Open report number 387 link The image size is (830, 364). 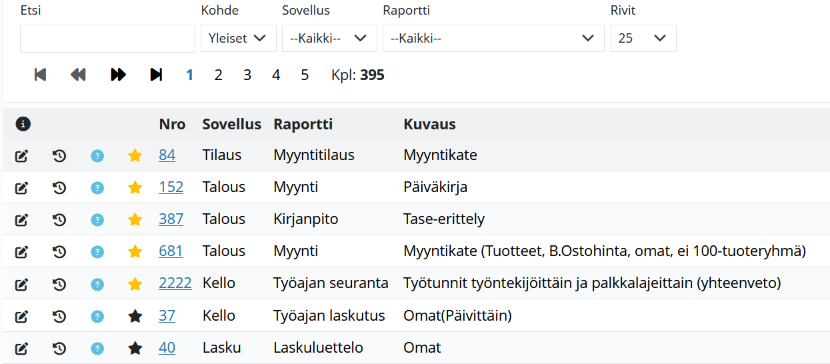pos(171,219)
